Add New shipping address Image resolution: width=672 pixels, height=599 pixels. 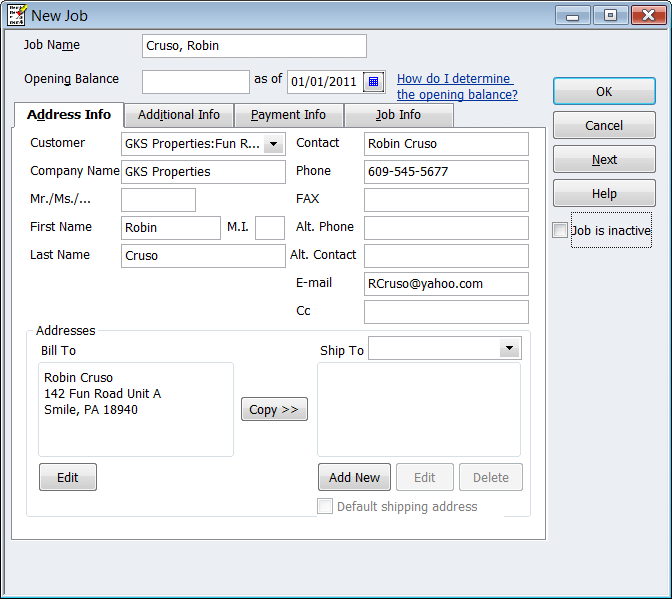[x=354, y=478]
